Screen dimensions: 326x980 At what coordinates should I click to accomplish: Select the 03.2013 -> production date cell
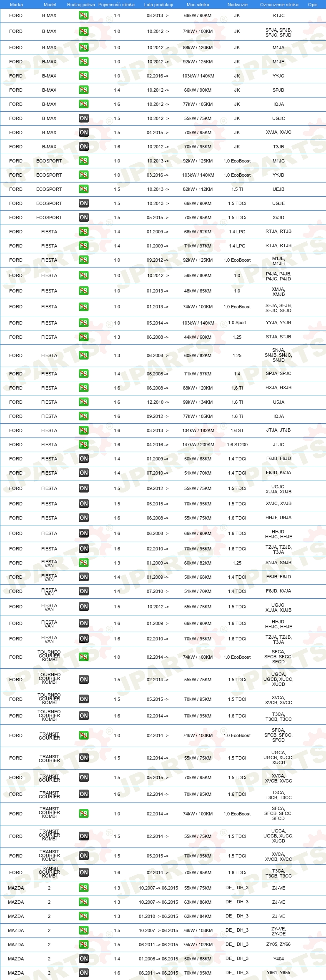click(158, 430)
